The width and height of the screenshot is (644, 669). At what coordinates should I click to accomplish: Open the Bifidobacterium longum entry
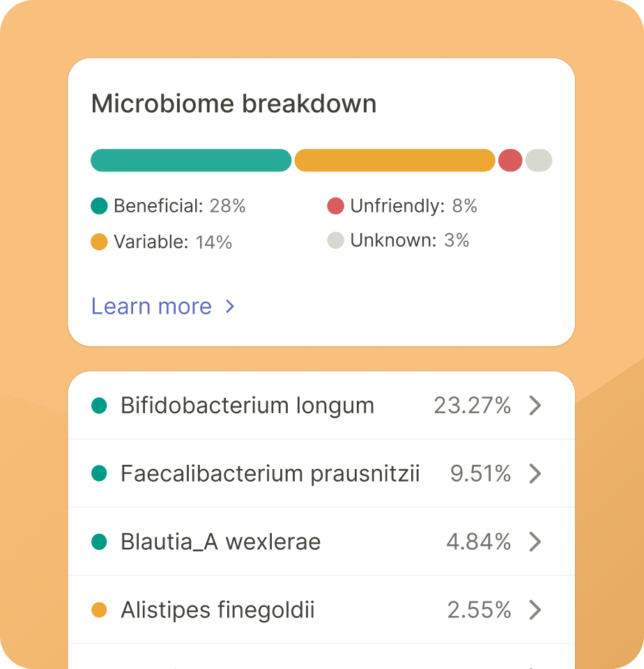[x=321, y=406]
